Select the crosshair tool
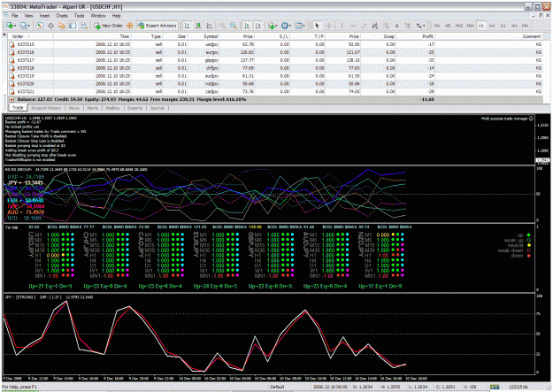Screen dimensions: 553x392 [328, 26]
